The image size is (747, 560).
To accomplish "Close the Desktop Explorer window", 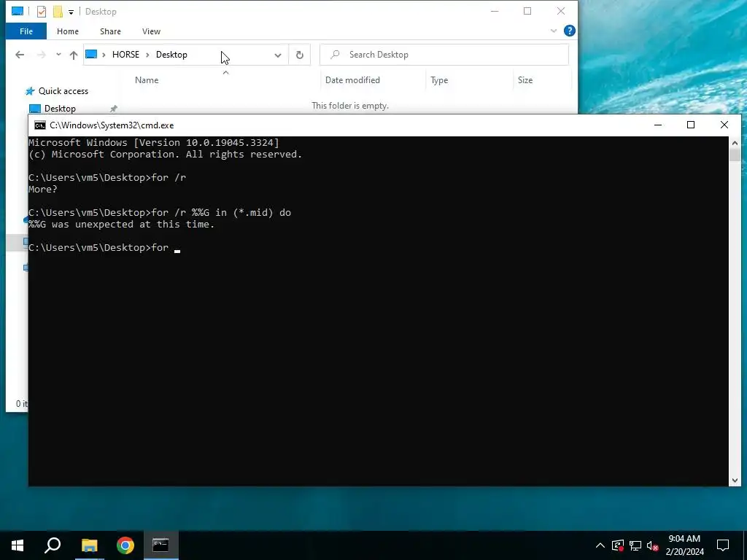I will [x=561, y=11].
